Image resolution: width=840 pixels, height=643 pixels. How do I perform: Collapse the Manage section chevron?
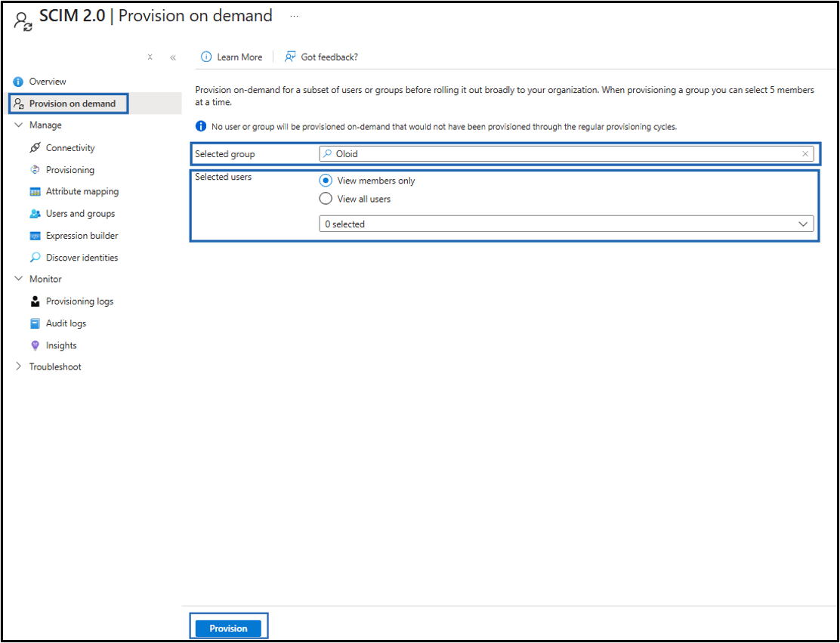pyautogui.click(x=19, y=125)
